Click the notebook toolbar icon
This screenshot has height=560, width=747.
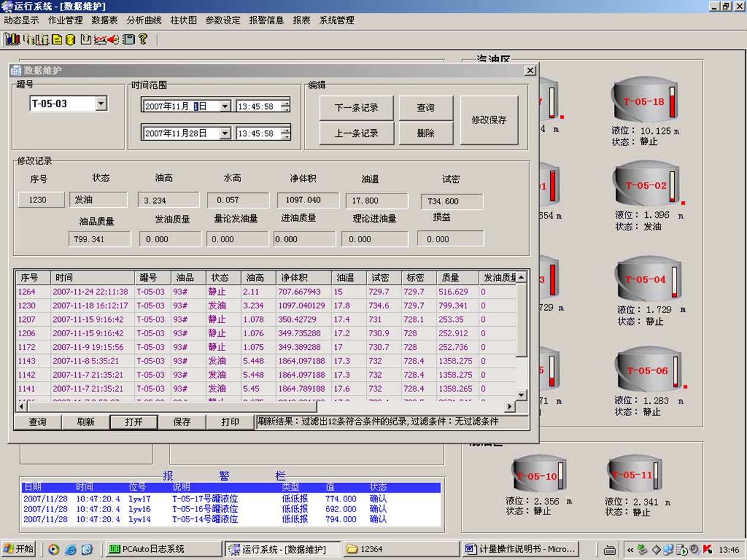(128, 40)
